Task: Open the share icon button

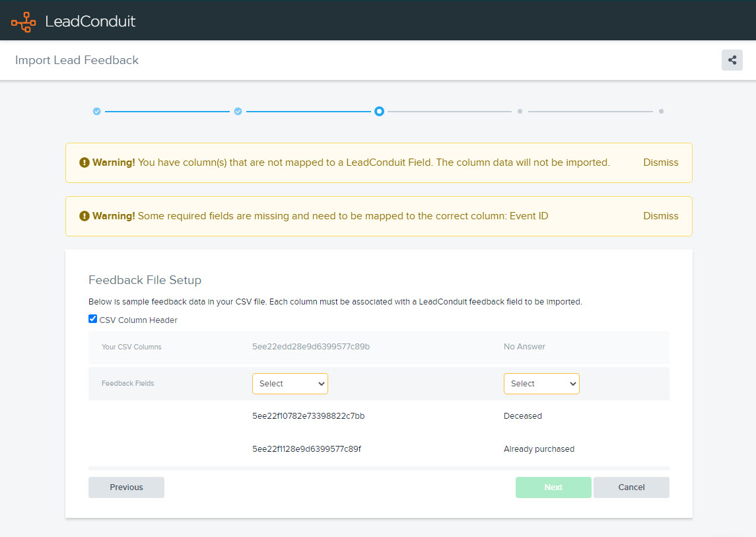Action: pyautogui.click(x=732, y=60)
